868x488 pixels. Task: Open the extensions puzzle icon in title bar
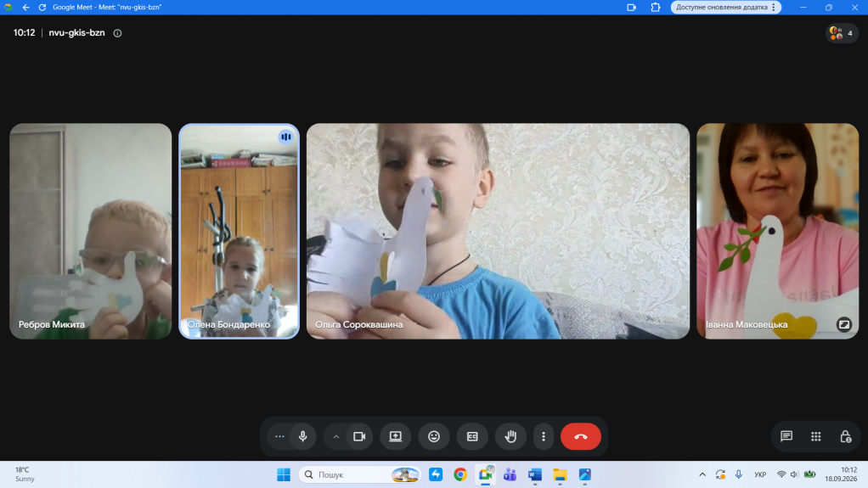click(x=656, y=7)
